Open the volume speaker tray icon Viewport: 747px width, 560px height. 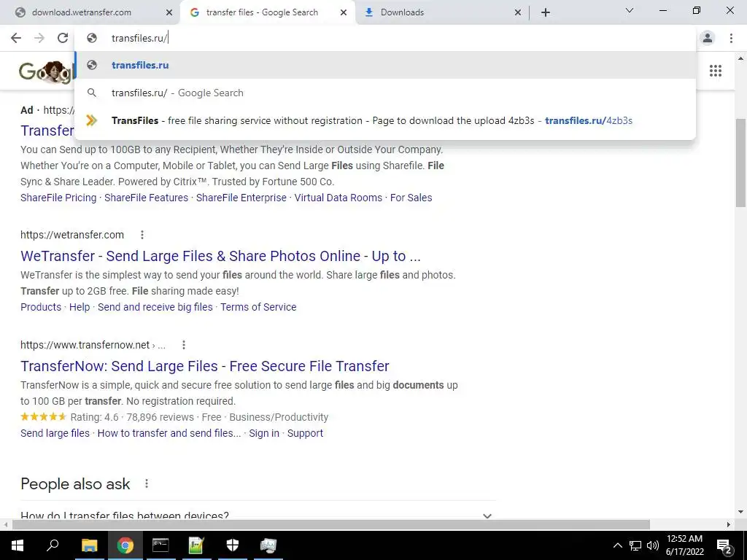pyautogui.click(x=653, y=545)
